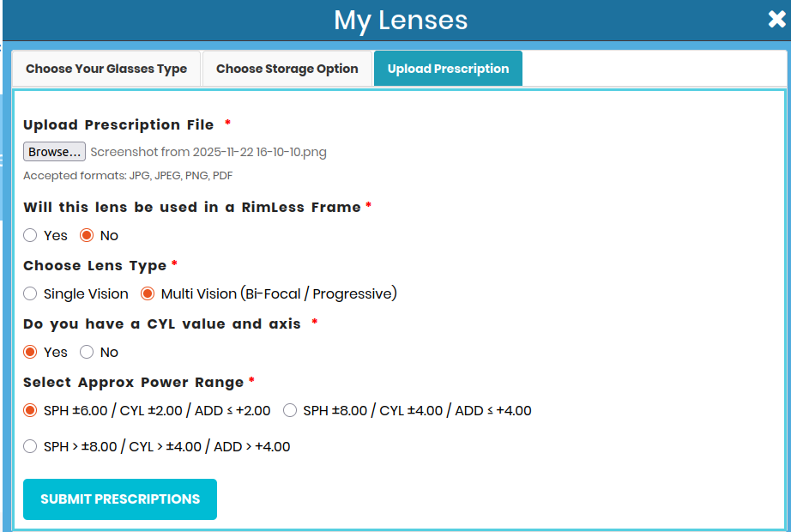Click the Upload Prescription File label
Screen dimensions: 791x532
(x=118, y=124)
